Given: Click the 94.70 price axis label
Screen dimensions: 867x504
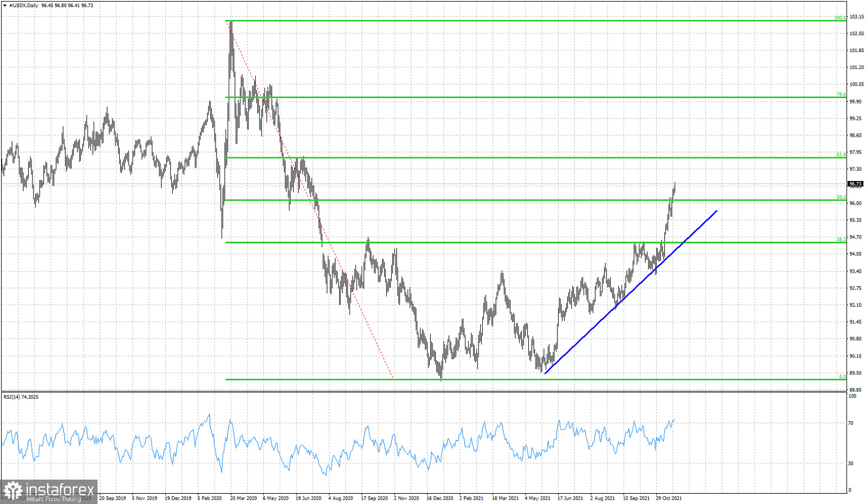Looking at the screenshot, I should (856, 237).
